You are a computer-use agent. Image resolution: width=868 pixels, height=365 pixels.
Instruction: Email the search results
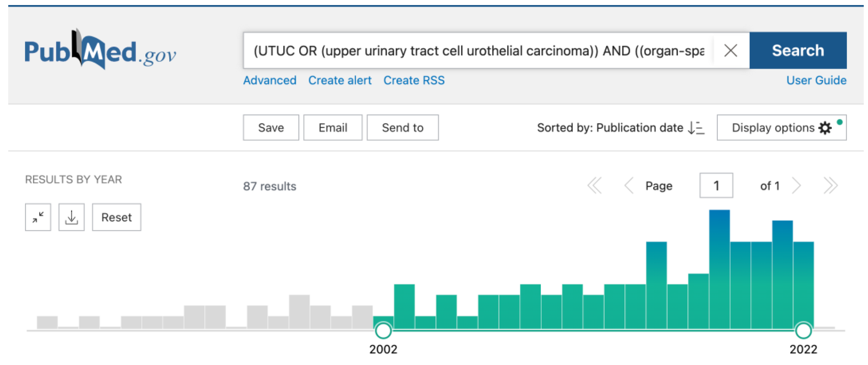pyautogui.click(x=333, y=128)
